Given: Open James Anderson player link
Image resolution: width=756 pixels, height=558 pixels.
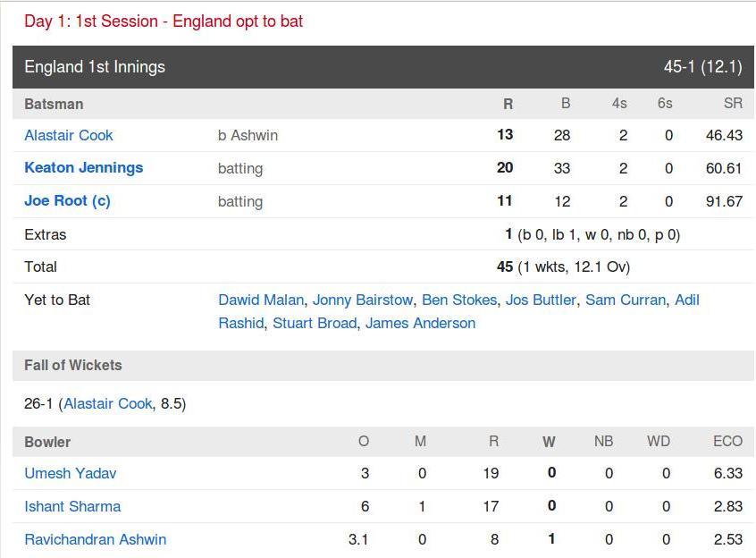Looking at the screenshot, I should coord(420,323).
